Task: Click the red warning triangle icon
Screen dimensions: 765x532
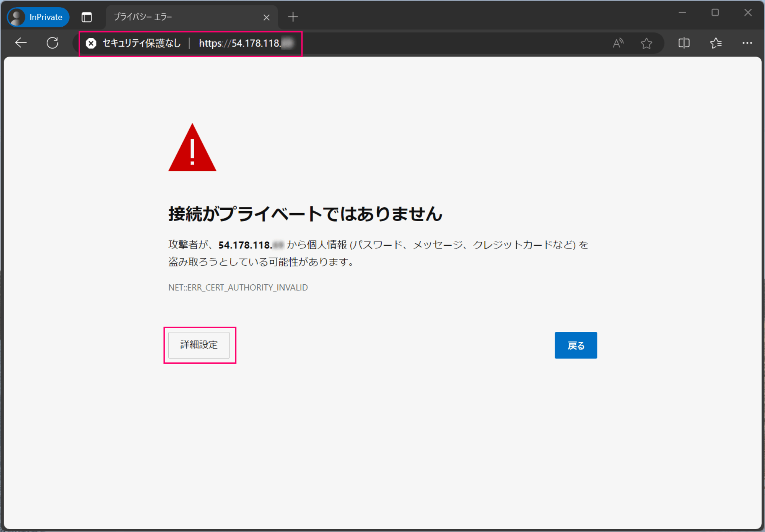Action: [192, 148]
